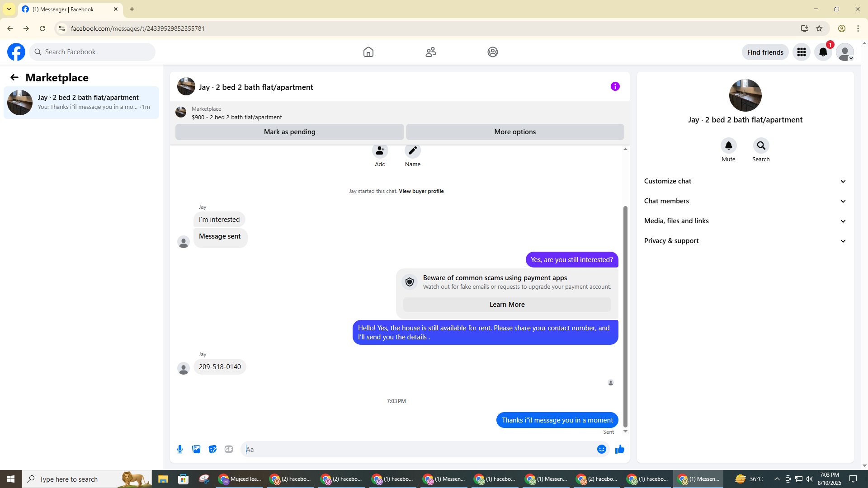The image size is (868, 488).
Task: Open the GIF picker icon
Action: coord(229,449)
